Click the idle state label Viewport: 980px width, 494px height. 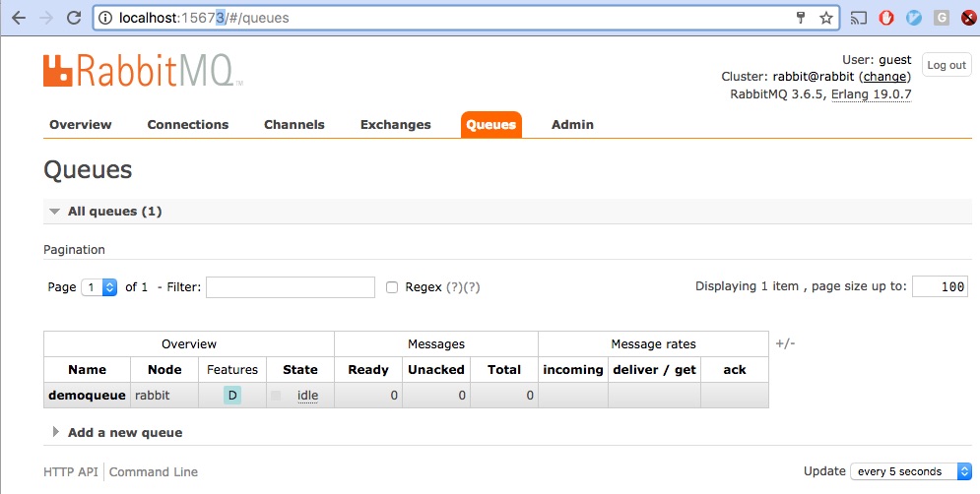(307, 396)
